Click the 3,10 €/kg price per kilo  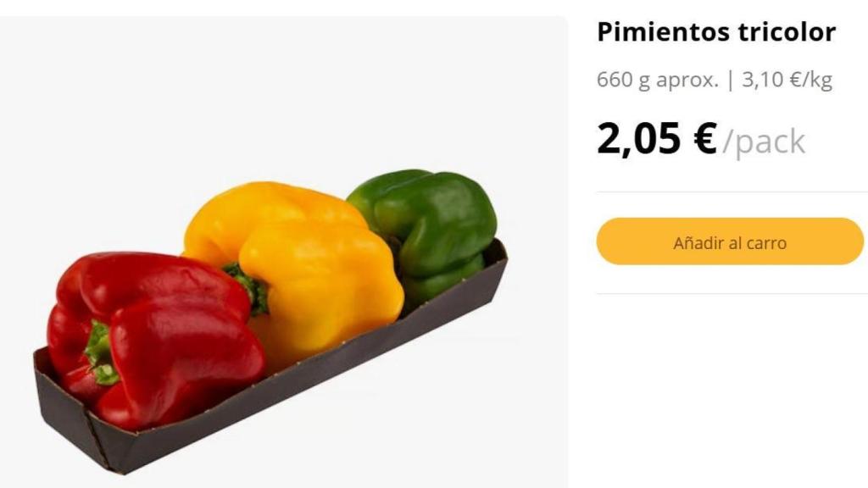click(x=786, y=80)
